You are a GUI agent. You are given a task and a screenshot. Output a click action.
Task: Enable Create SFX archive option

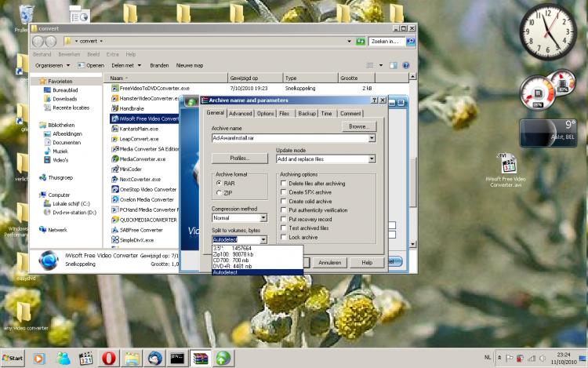coord(284,192)
